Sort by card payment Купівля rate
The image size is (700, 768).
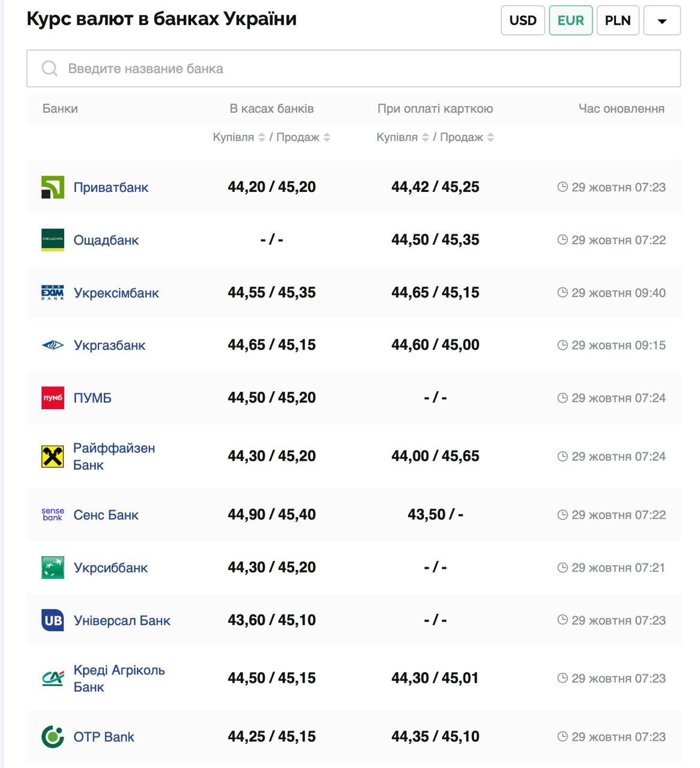(x=425, y=137)
